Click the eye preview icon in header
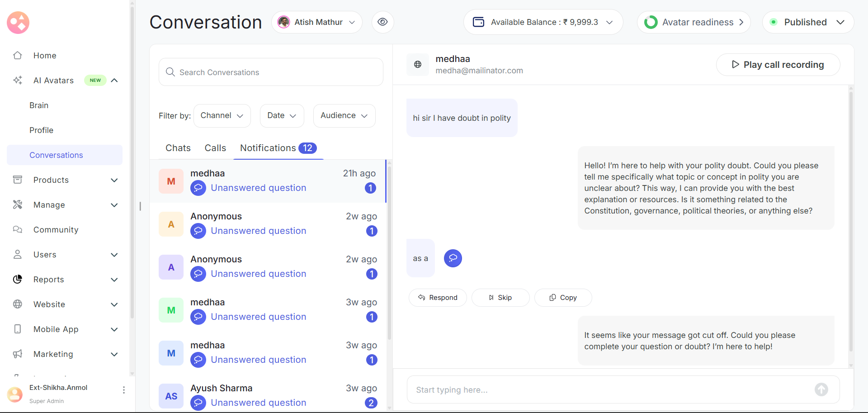This screenshot has width=868, height=413. tap(382, 22)
